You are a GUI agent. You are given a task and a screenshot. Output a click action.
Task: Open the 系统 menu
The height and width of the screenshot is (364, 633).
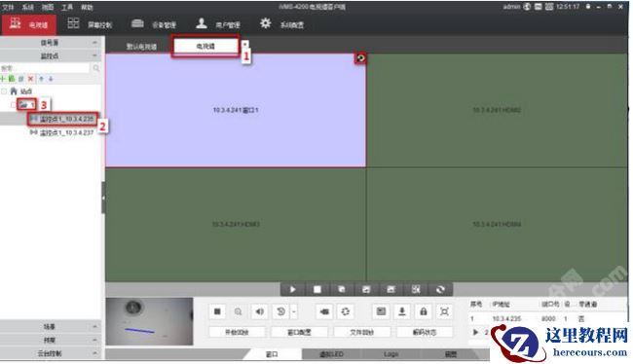click(27, 7)
